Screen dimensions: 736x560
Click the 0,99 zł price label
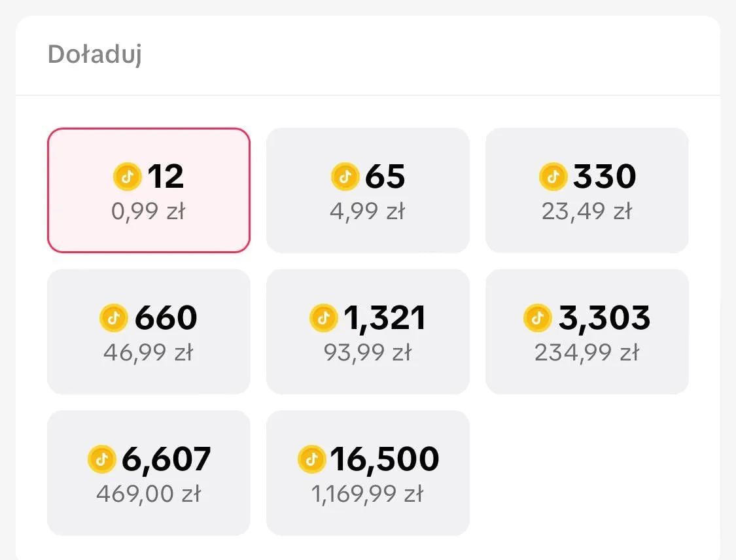pos(149,211)
